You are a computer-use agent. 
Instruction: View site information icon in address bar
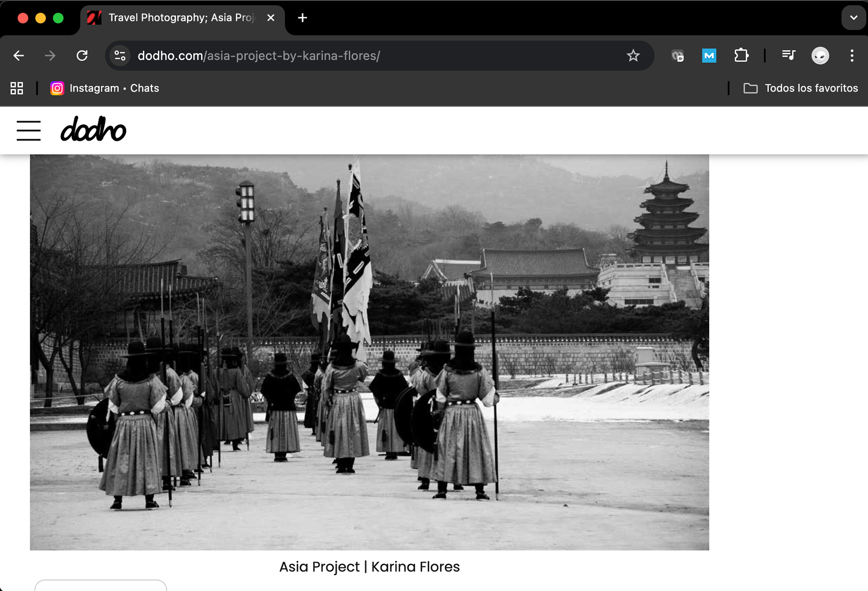[120, 56]
